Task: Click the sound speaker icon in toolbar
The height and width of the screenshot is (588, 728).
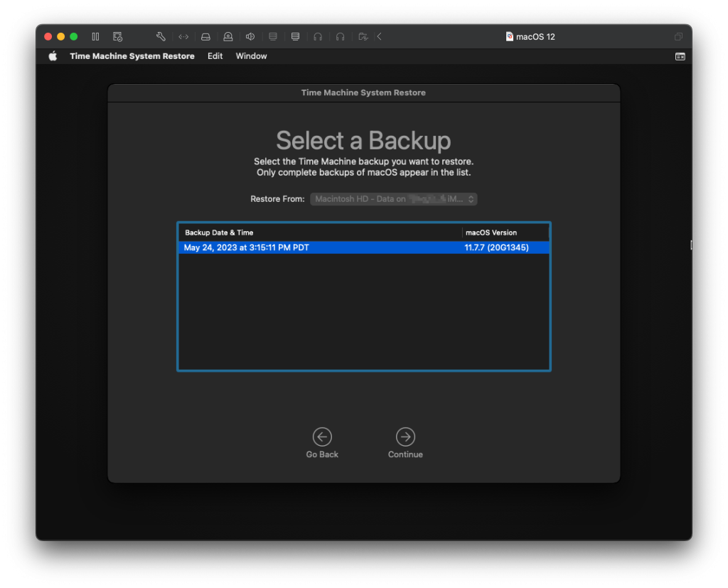Action: (x=250, y=37)
